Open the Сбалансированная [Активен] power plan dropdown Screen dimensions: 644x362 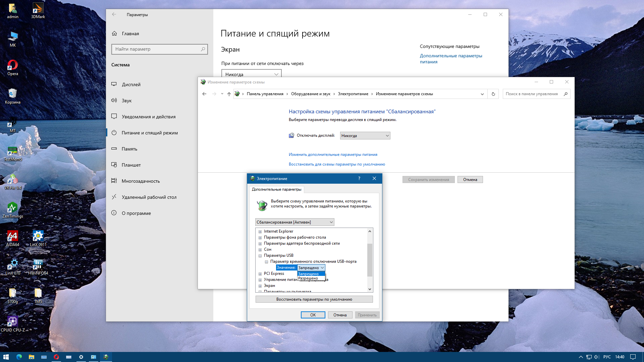click(x=294, y=222)
